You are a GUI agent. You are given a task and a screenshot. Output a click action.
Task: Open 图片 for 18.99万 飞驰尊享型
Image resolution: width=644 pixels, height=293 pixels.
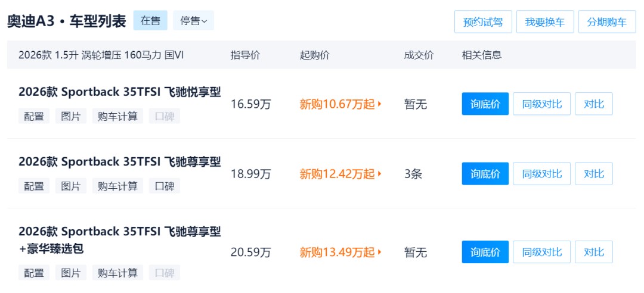click(71, 186)
